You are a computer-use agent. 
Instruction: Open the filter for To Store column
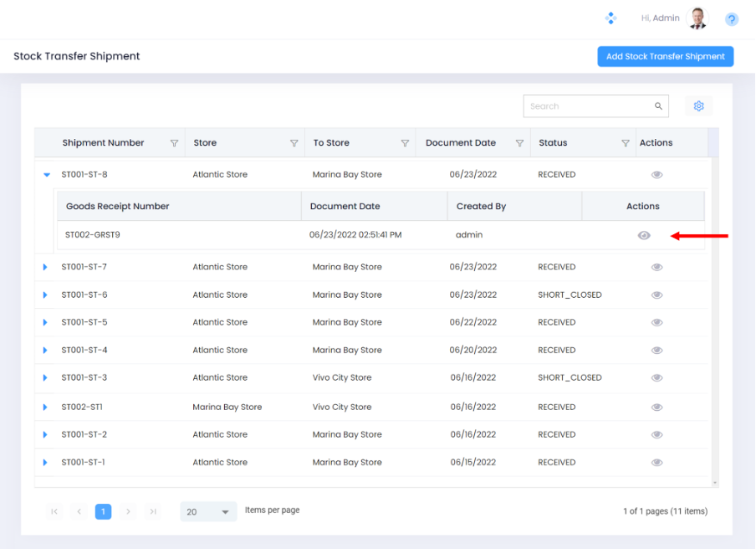[405, 143]
